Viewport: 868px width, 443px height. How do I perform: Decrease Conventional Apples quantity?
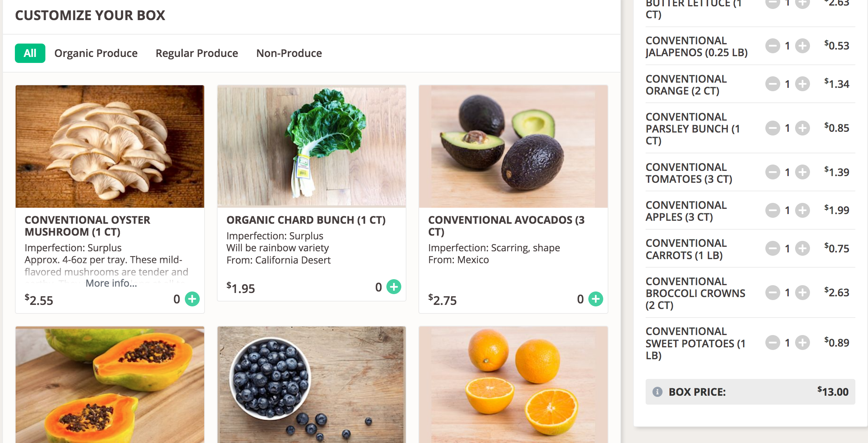click(x=772, y=210)
